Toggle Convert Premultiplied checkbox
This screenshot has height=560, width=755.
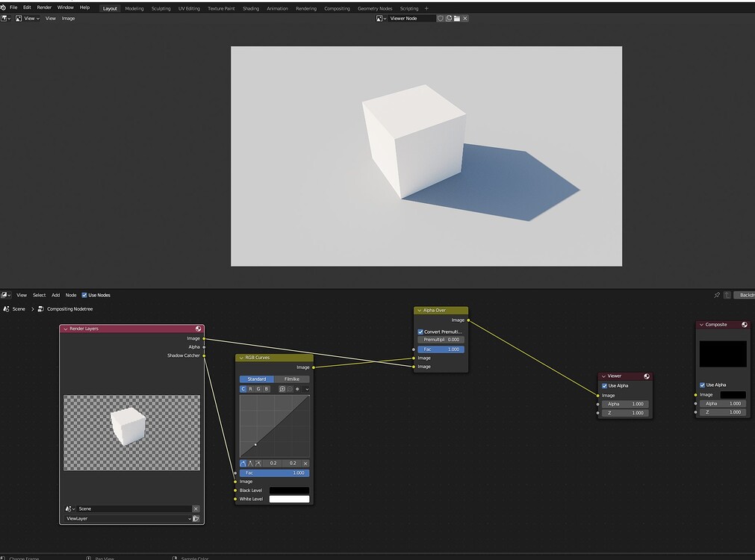click(x=420, y=332)
